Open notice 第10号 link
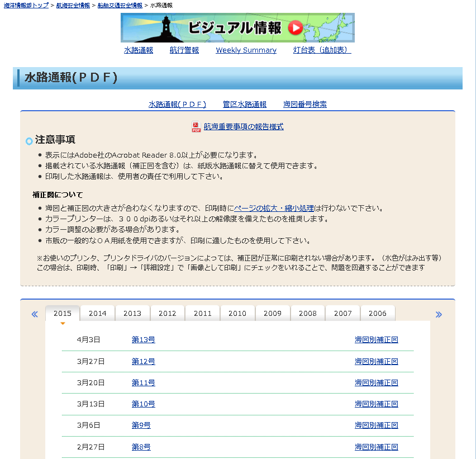Viewport: 476px width, 459px height. point(143,404)
